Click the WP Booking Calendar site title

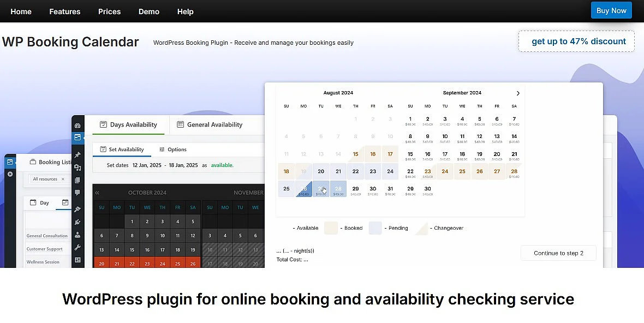70,42
